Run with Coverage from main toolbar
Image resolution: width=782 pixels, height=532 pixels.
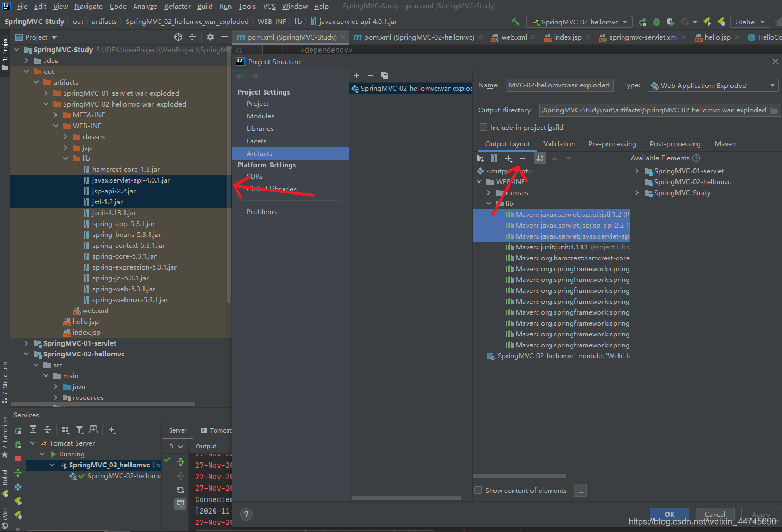[671, 22]
